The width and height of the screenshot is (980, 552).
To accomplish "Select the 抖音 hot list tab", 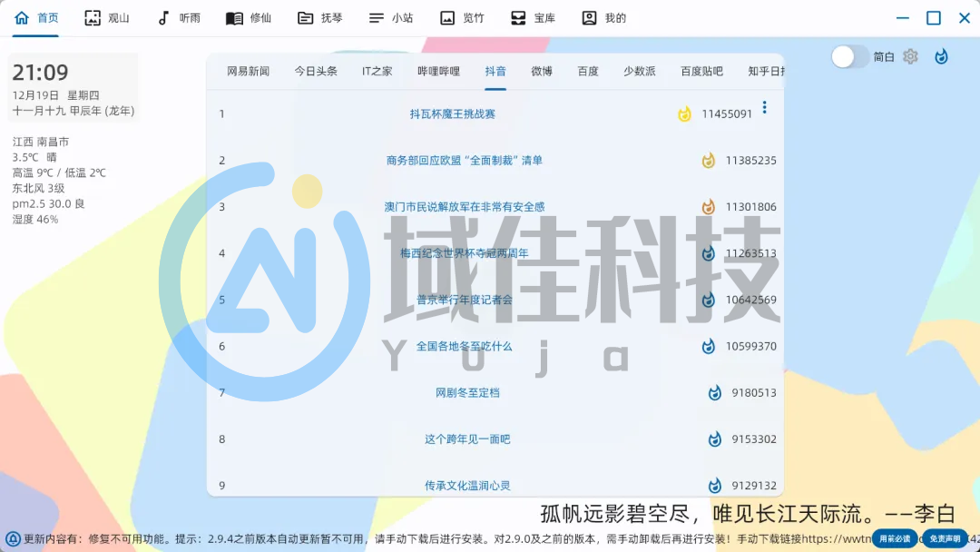I will point(495,71).
